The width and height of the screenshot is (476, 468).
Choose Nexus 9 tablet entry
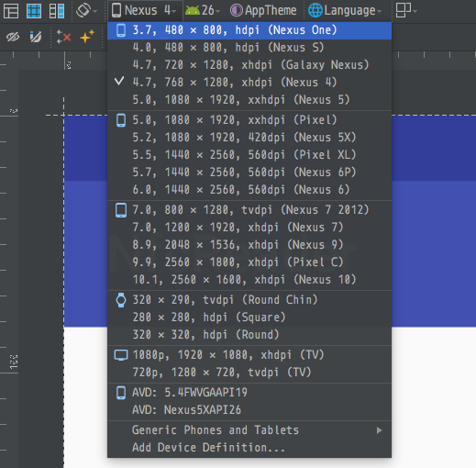click(249, 245)
